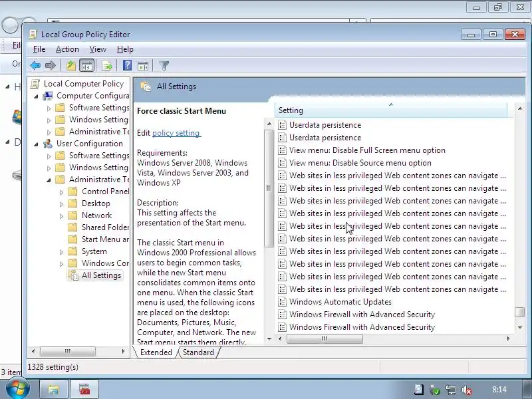Image resolution: width=532 pixels, height=399 pixels.
Task: Open the Explorer folder taskbar button
Action: (54, 389)
